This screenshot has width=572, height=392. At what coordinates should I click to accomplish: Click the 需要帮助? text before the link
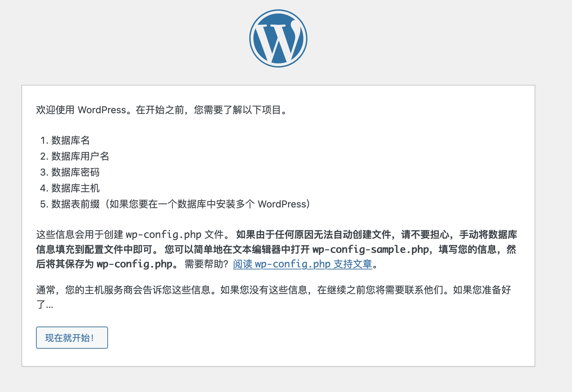pyautogui.click(x=206, y=264)
